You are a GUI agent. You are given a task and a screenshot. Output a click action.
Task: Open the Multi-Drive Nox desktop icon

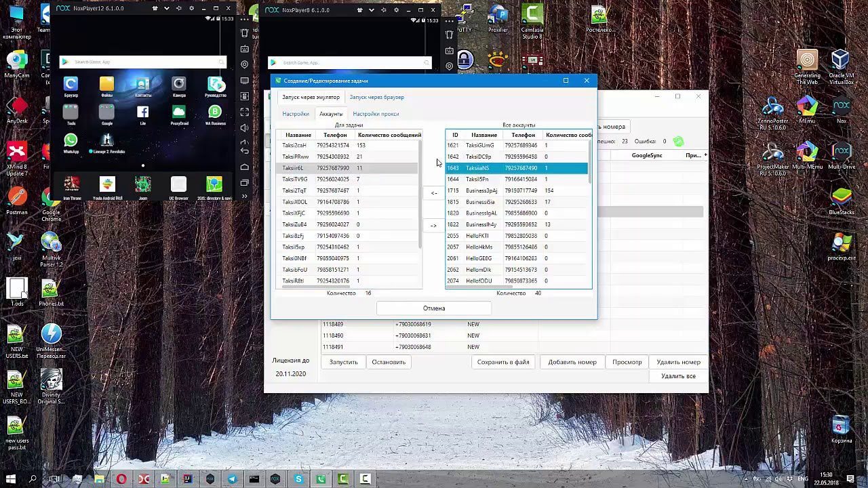(x=842, y=155)
